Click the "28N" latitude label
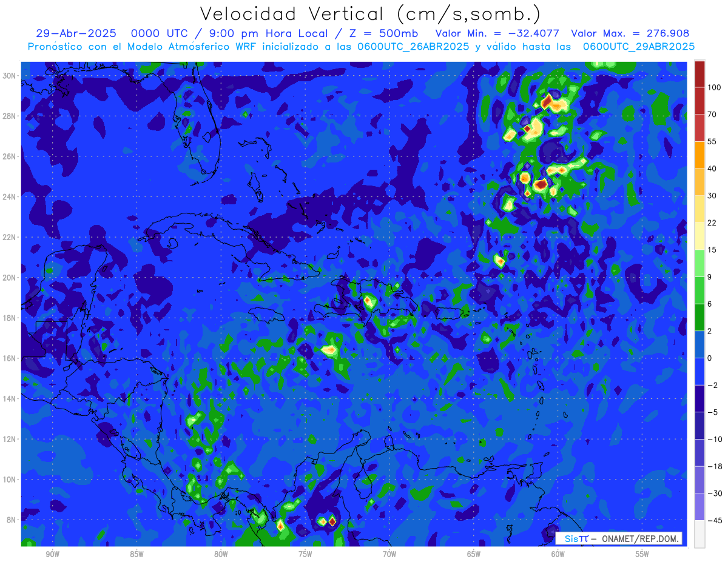The width and height of the screenshot is (728, 562). coord(10,116)
